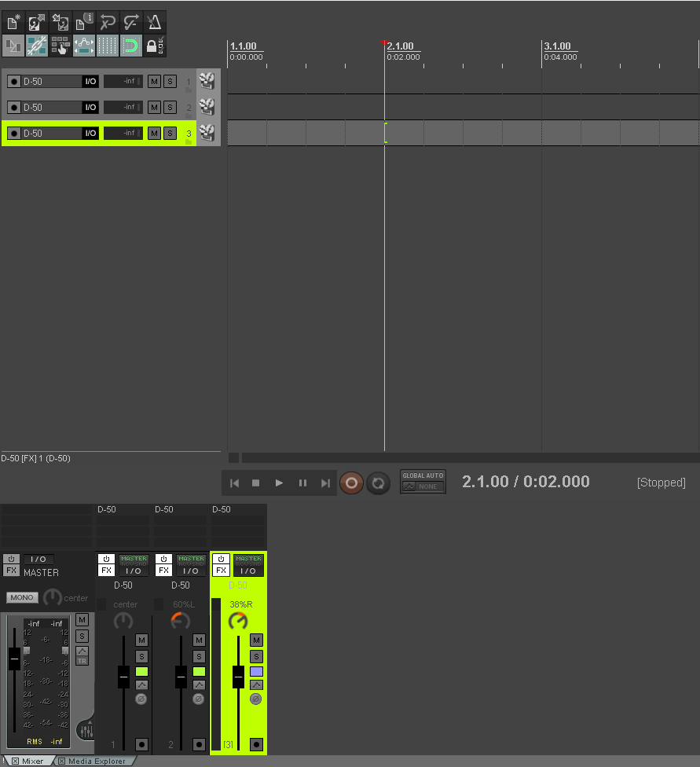Image resolution: width=700 pixels, height=767 pixels.
Task: Solo track 3 in track panel
Action: coord(170,134)
